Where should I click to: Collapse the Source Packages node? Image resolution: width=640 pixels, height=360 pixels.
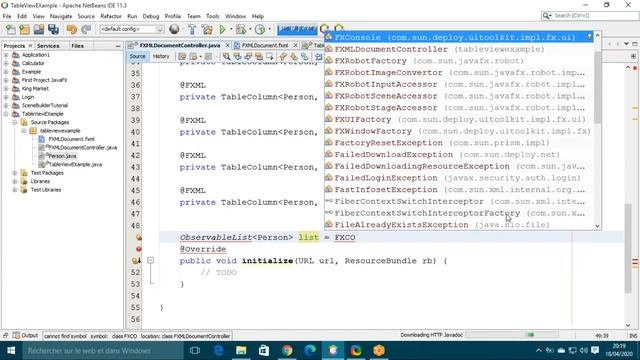(15, 122)
